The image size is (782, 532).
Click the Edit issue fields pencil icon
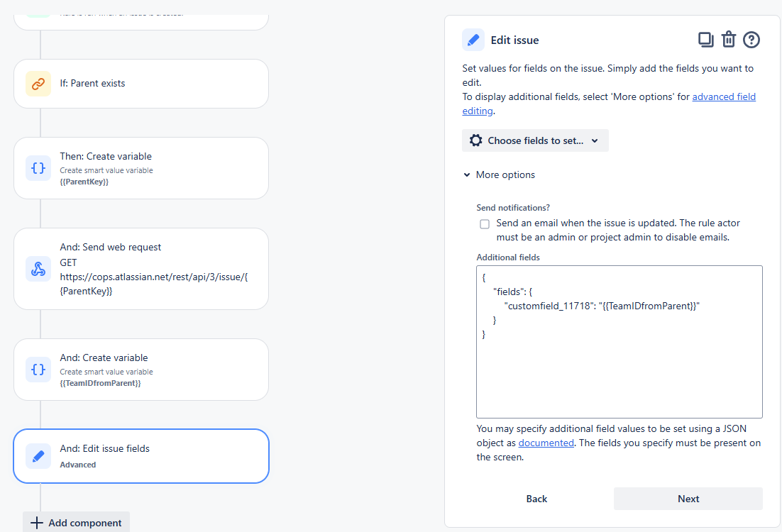(38, 456)
